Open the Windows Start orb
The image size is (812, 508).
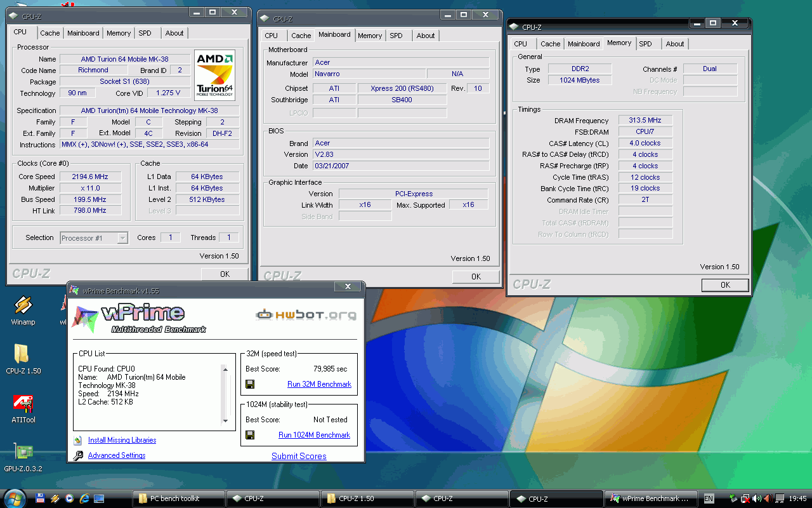(14, 498)
